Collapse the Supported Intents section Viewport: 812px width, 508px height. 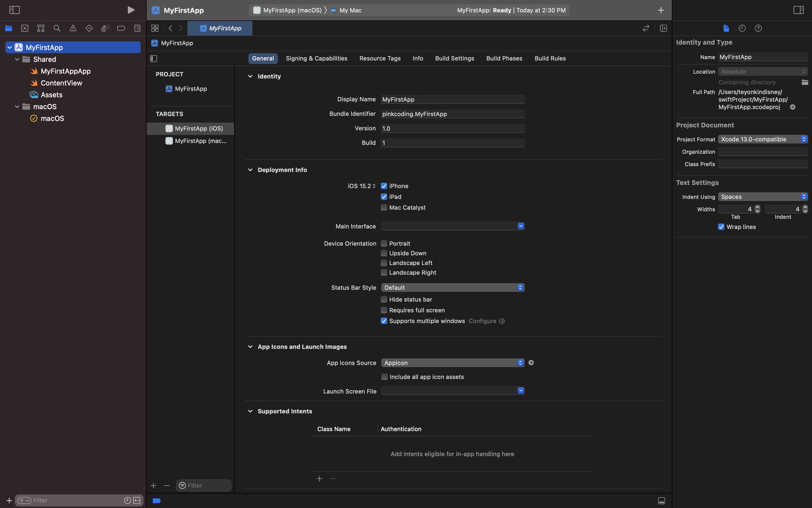coord(250,411)
